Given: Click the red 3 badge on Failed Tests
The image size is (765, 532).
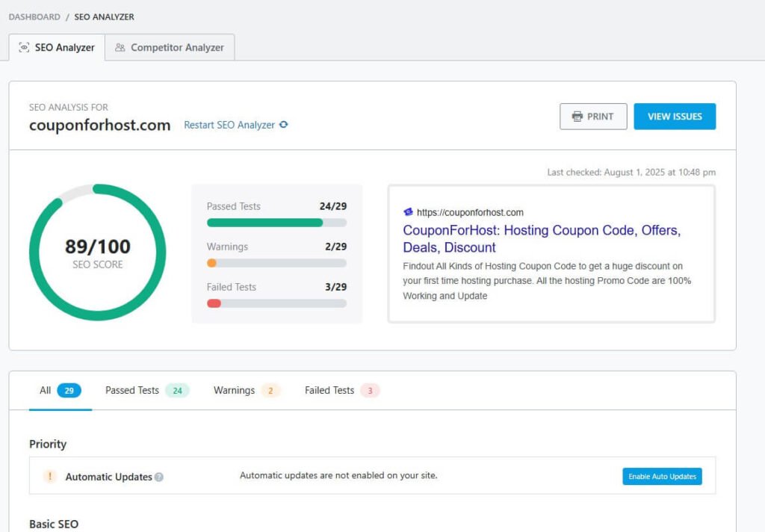Looking at the screenshot, I should click(370, 391).
